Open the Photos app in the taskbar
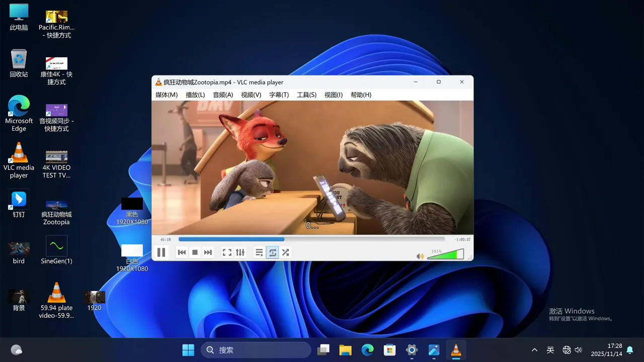 pos(434,350)
